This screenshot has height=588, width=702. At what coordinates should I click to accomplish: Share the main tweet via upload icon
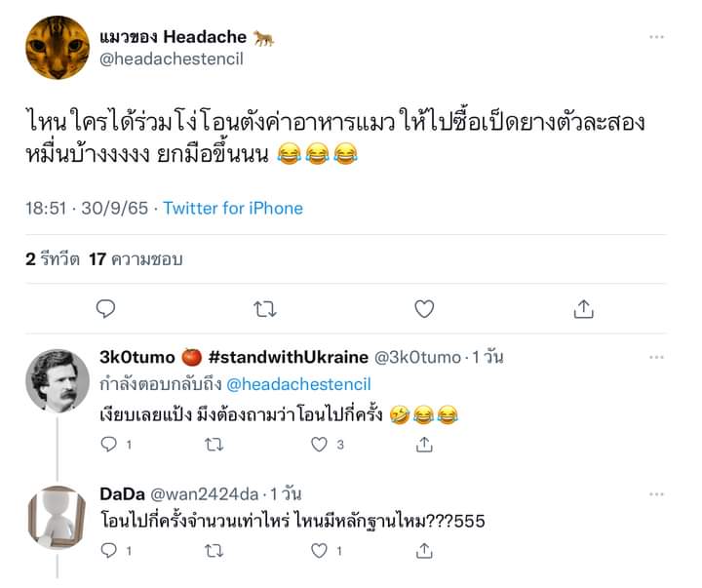(x=583, y=308)
